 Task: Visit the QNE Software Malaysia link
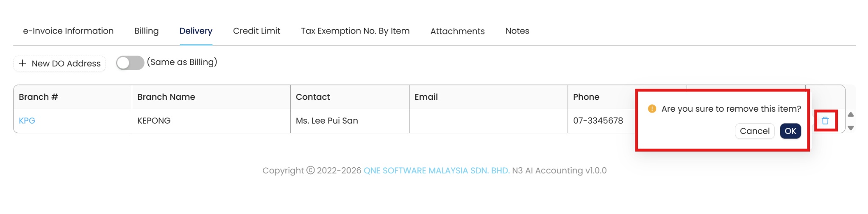coord(437,171)
